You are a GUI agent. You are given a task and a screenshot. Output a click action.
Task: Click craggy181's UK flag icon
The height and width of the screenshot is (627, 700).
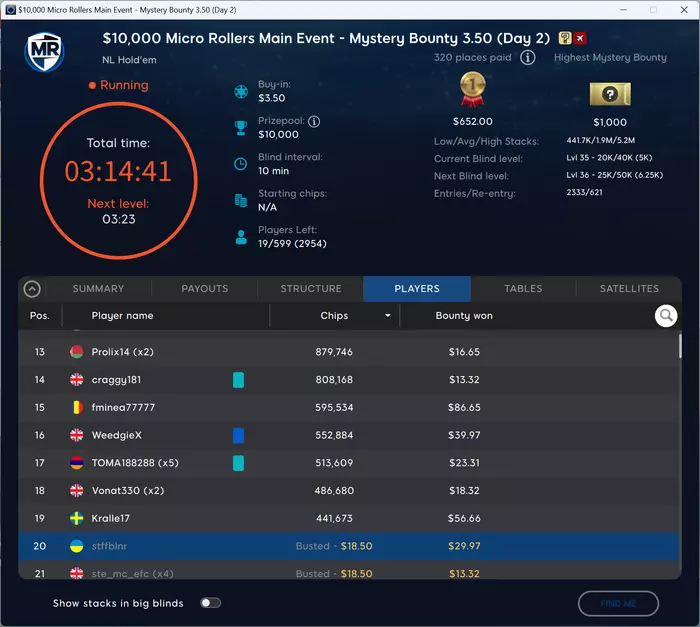click(77, 380)
